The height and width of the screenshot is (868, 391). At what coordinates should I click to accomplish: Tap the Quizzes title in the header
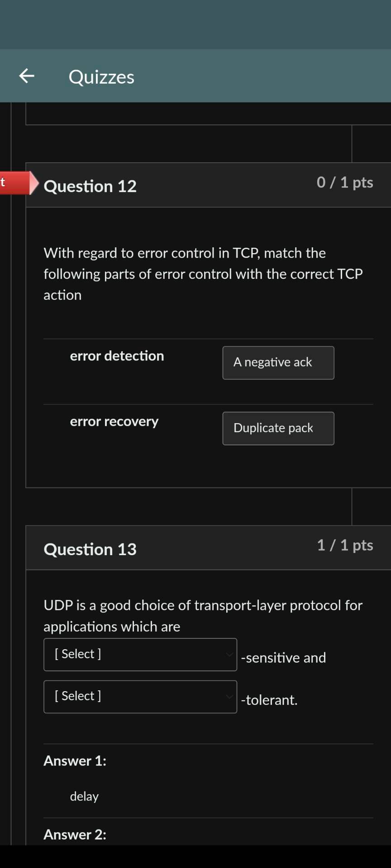(101, 76)
